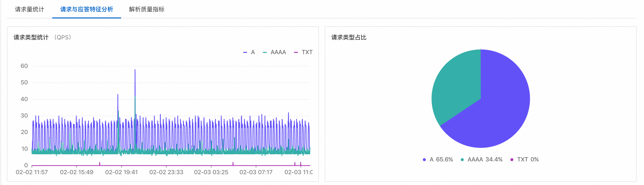
Task: Click the 请求类型统计 chart title
Action: tap(31, 37)
